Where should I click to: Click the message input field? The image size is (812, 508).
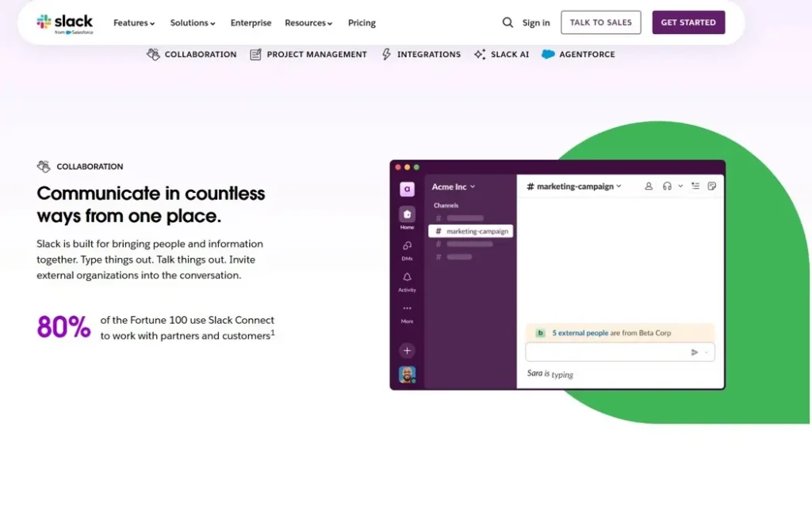pyautogui.click(x=620, y=352)
